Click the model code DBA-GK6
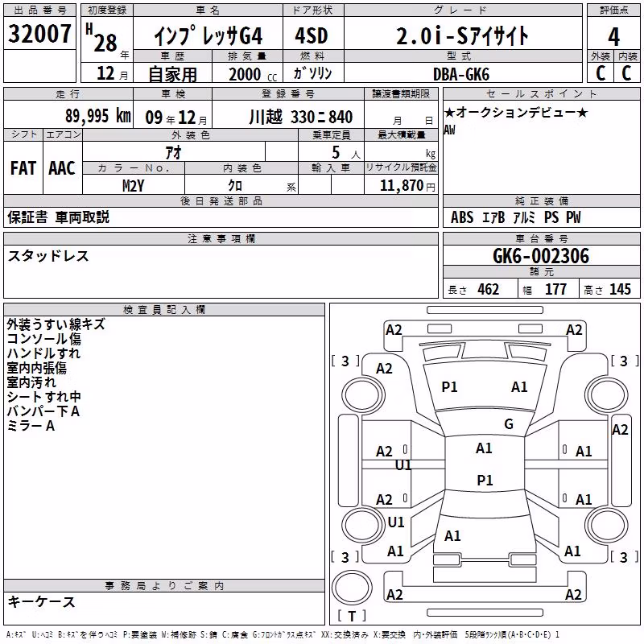 [461, 74]
